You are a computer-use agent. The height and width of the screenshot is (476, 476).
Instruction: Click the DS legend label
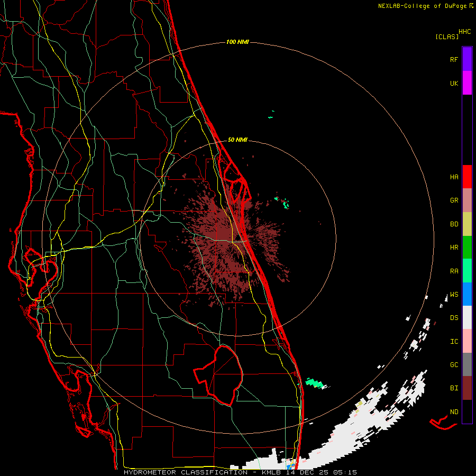pyautogui.click(x=454, y=318)
